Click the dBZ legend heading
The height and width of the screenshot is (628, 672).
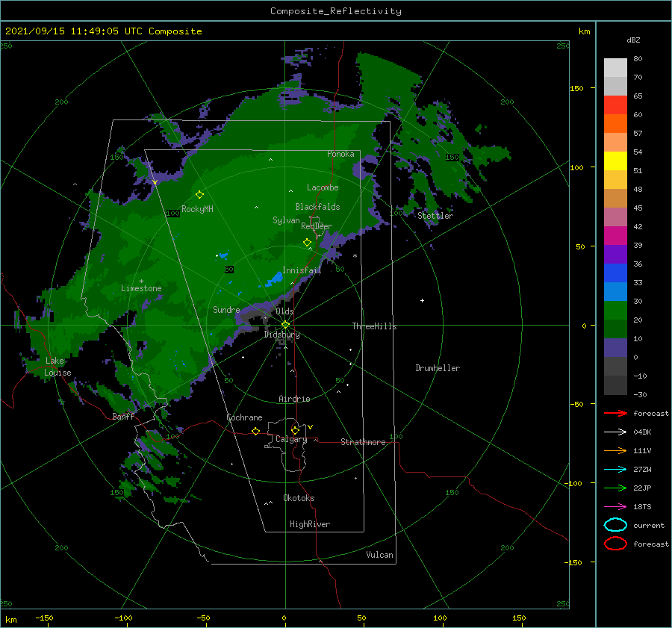(x=633, y=40)
